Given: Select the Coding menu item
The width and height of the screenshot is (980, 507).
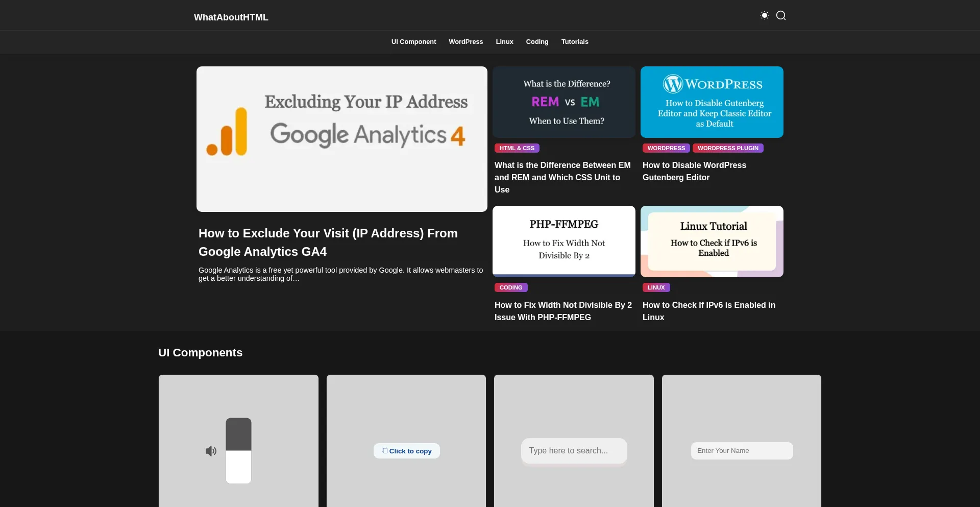Looking at the screenshot, I should click(x=537, y=42).
